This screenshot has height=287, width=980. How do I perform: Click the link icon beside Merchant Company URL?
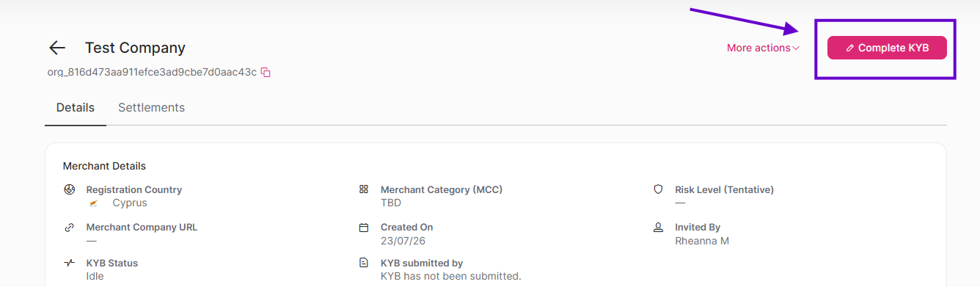[70, 227]
